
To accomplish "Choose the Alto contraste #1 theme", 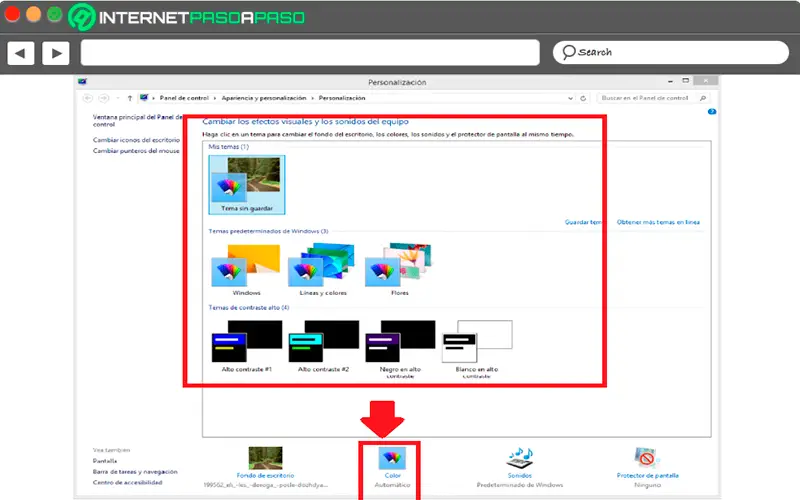I will [x=246, y=346].
